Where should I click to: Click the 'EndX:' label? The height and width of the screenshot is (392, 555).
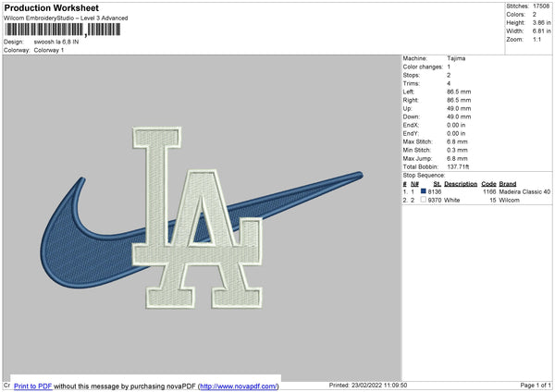pos(411,125)
